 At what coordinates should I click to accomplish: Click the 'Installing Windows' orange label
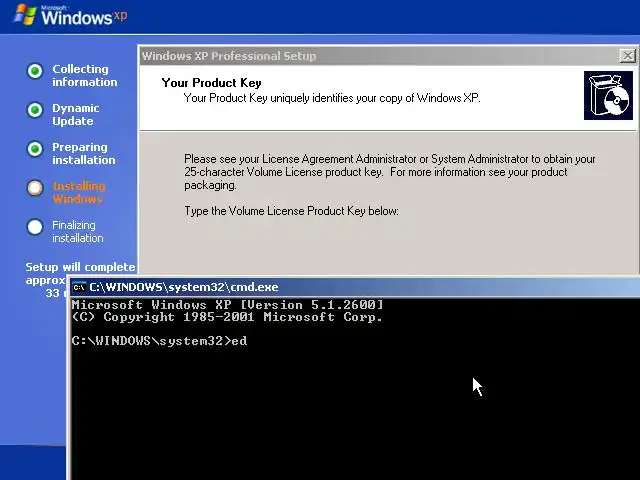click(79, 193)
